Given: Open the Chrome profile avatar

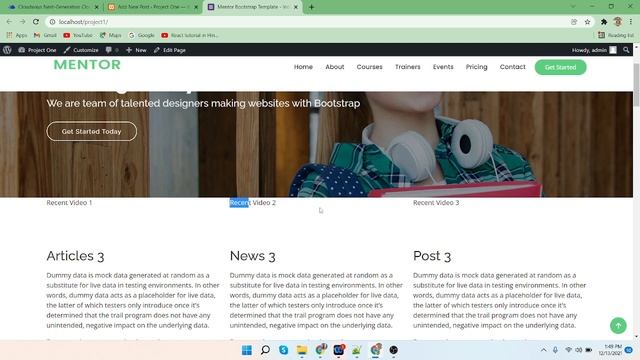Looking at the screenshot, I should click(x=618, y=22).
